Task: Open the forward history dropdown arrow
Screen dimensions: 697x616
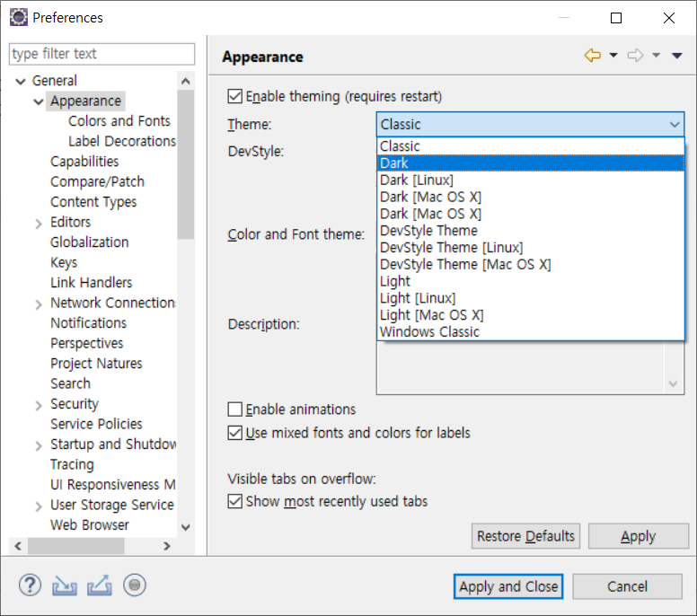Action: [x=656, y=56]
